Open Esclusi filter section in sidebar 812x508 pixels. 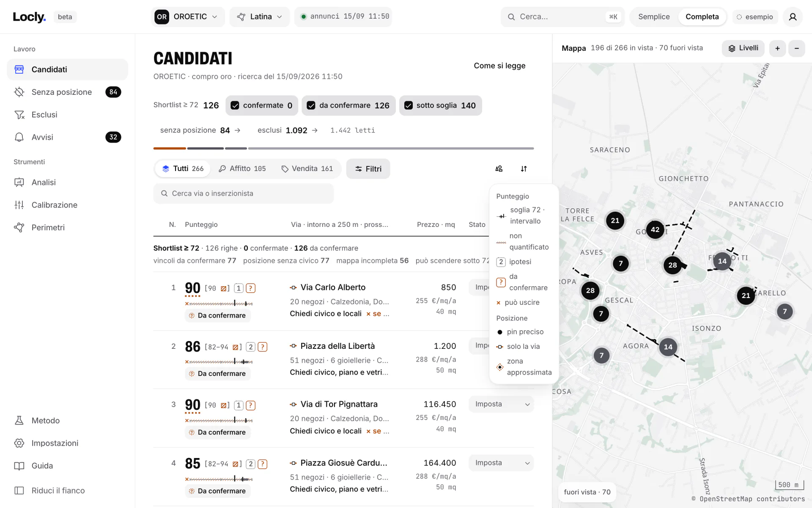click(67, 115)
